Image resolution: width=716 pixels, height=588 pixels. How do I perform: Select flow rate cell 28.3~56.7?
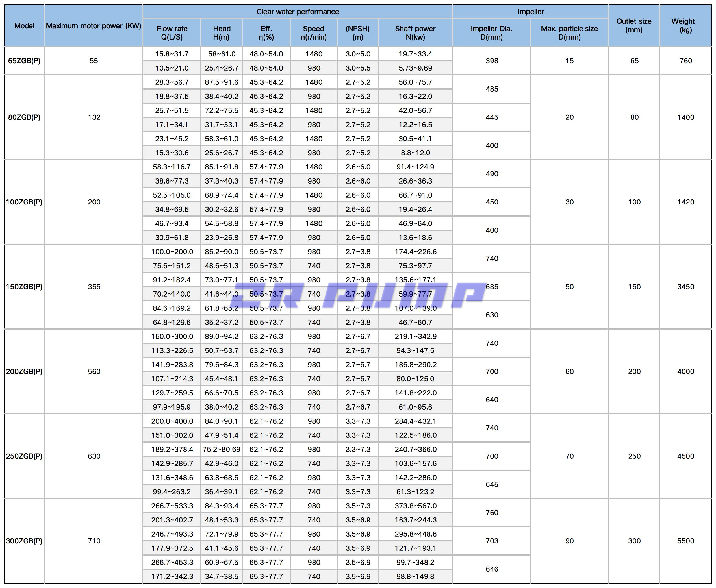click(172, 82)
